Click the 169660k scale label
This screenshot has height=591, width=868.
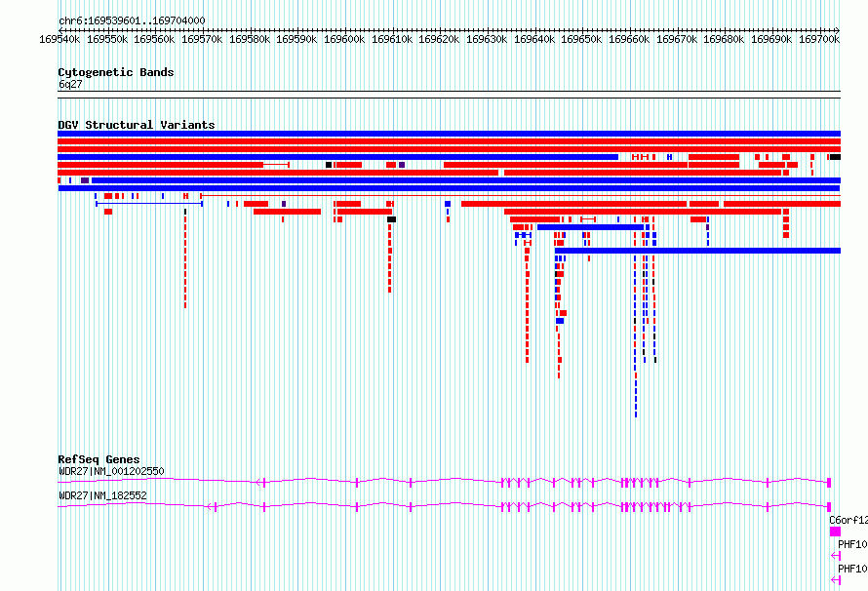628,39
